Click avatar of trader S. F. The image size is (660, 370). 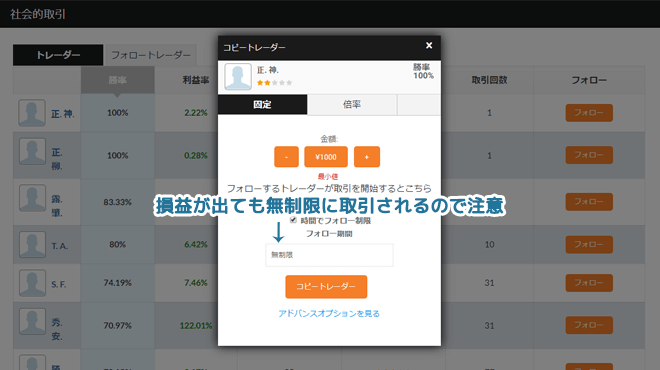(32, 283)
